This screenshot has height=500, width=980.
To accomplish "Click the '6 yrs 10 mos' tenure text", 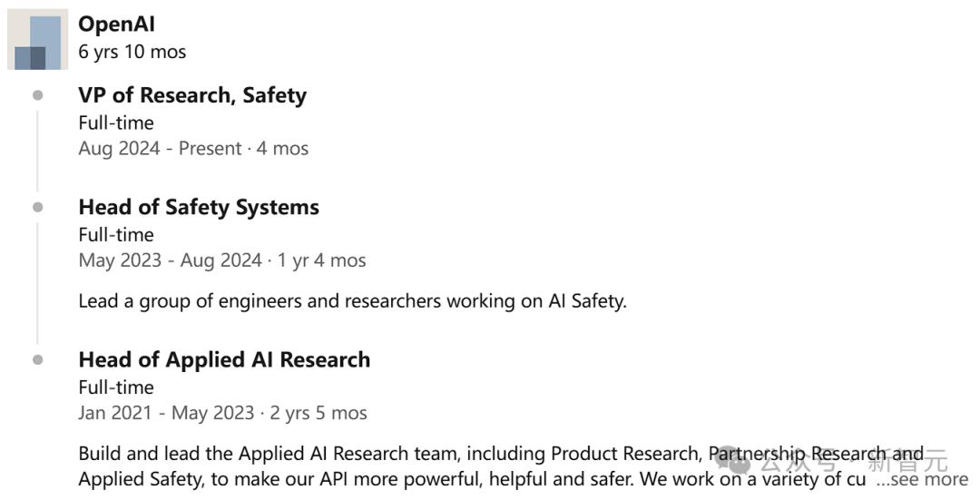I will 132,52.
